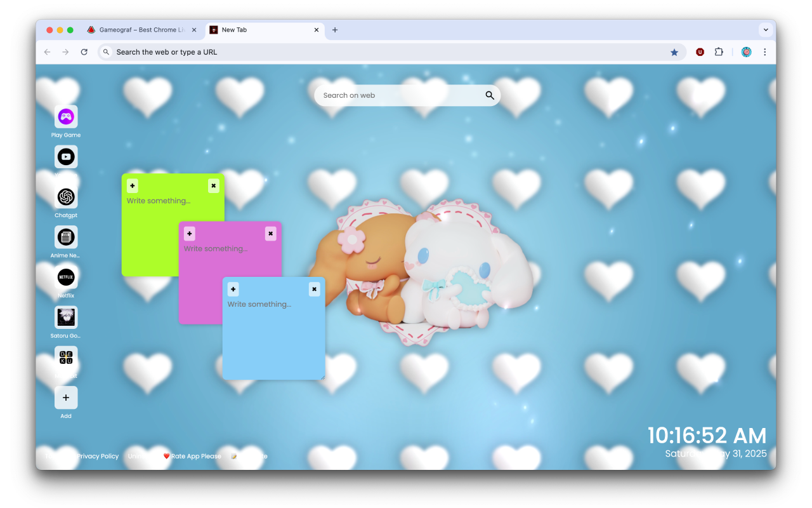
Task: Open the Satoru Gojo shortcut
Action: [x=65, y=318]
